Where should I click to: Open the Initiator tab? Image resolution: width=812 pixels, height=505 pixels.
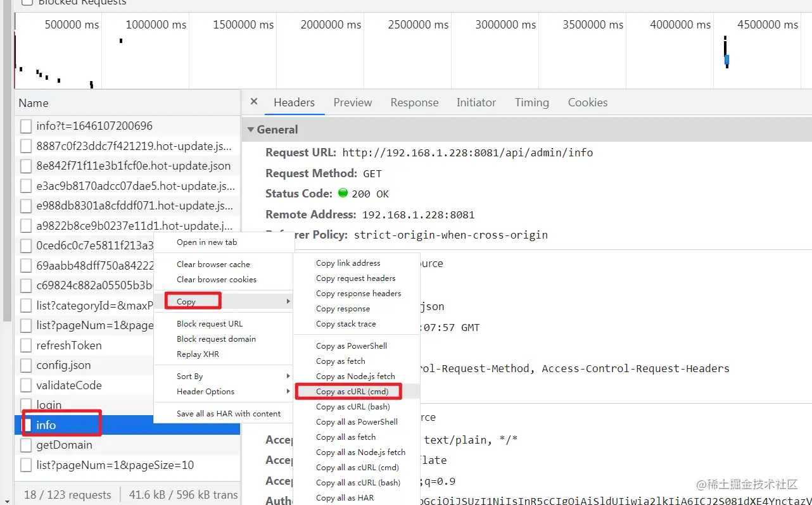point(476,103)
